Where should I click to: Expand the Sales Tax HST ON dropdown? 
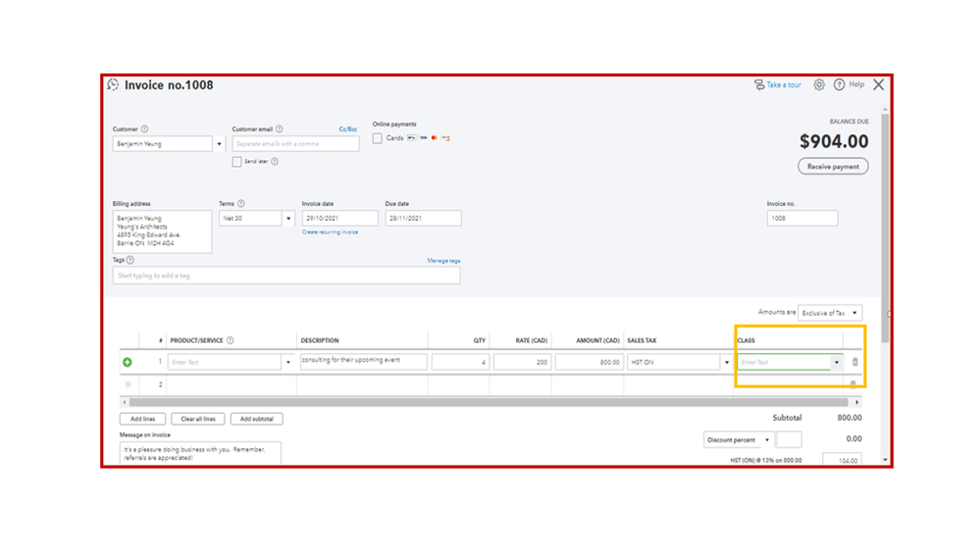(726, 363)
